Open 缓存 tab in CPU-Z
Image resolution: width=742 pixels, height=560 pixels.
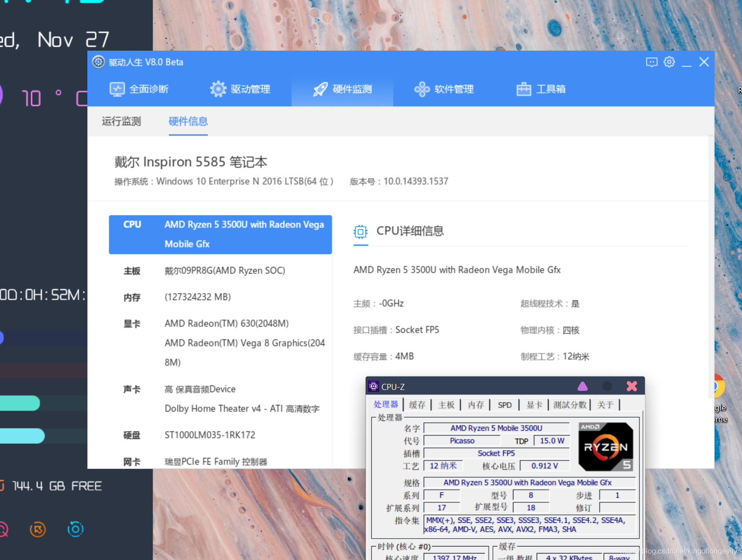pos(417,405)
